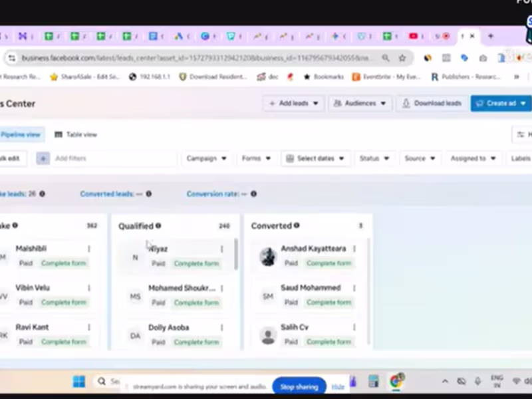Click the Table view grid icon
This screenshot has width=532, height=399.
click(x=59, y=134)
